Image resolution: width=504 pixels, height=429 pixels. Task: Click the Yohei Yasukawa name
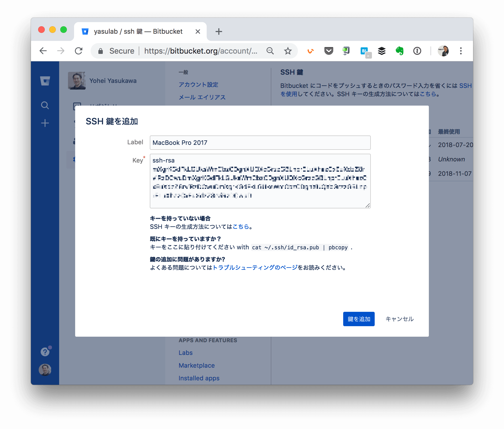pos(113,81)
